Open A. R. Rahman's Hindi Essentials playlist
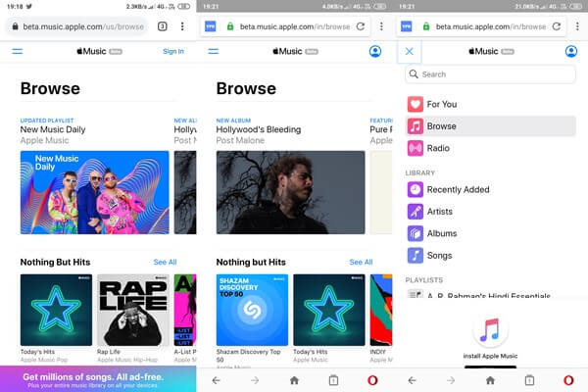This screenshot has height=392, width=588. point(491,295)
